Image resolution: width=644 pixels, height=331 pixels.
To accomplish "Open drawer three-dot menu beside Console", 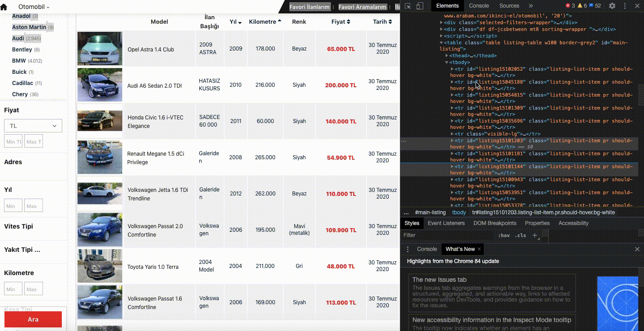I will point(408,249).
